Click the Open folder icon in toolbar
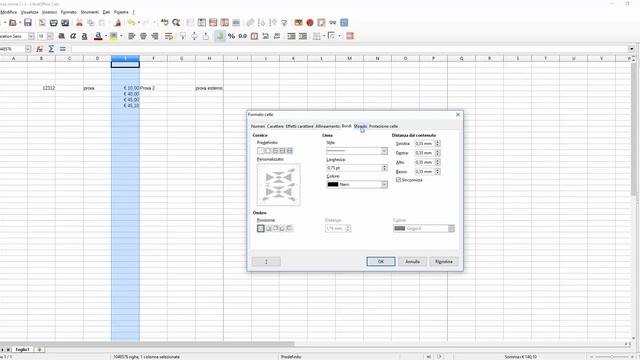 13,23
